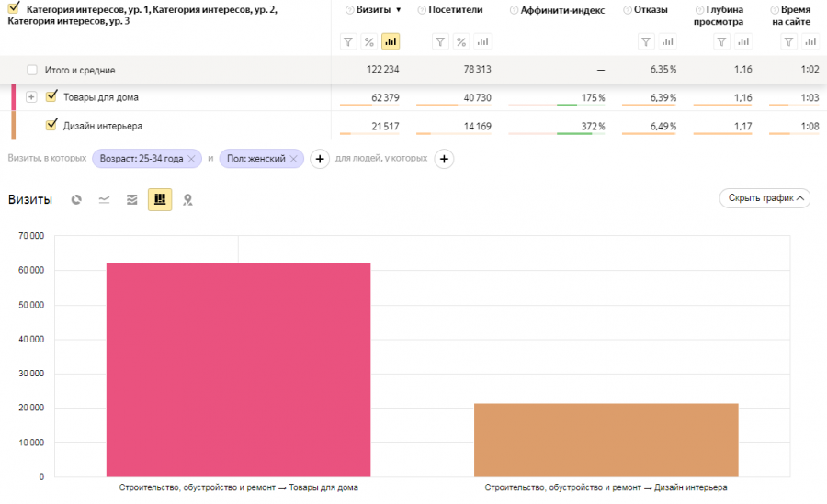Collapse chart with Скрыть график
The image size is (827, 504).
[765, 197]
